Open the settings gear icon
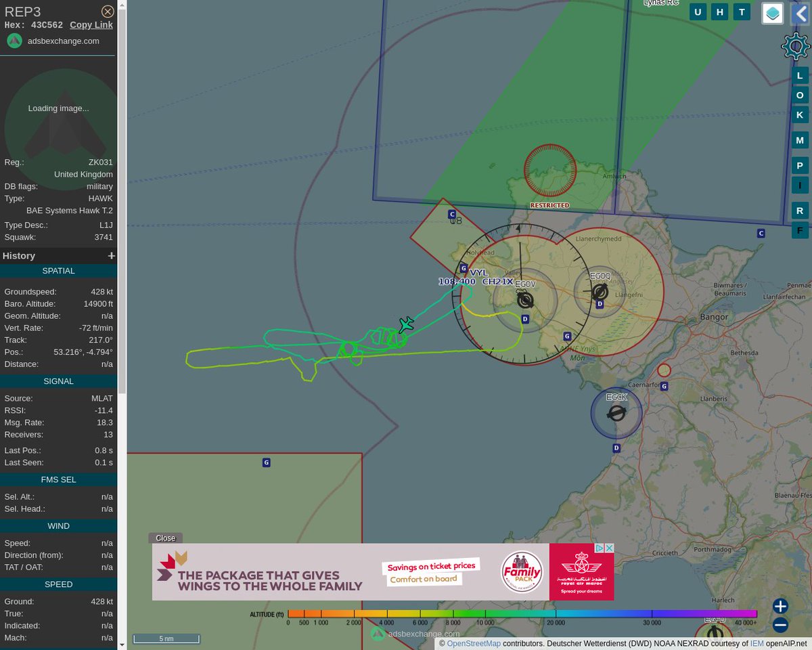 click(795, 46)
